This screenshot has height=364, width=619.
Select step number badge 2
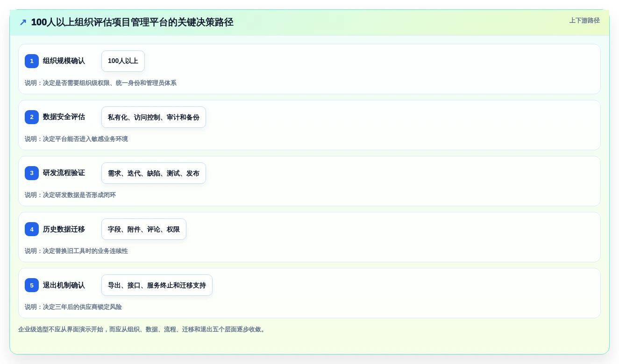point(32,117)
